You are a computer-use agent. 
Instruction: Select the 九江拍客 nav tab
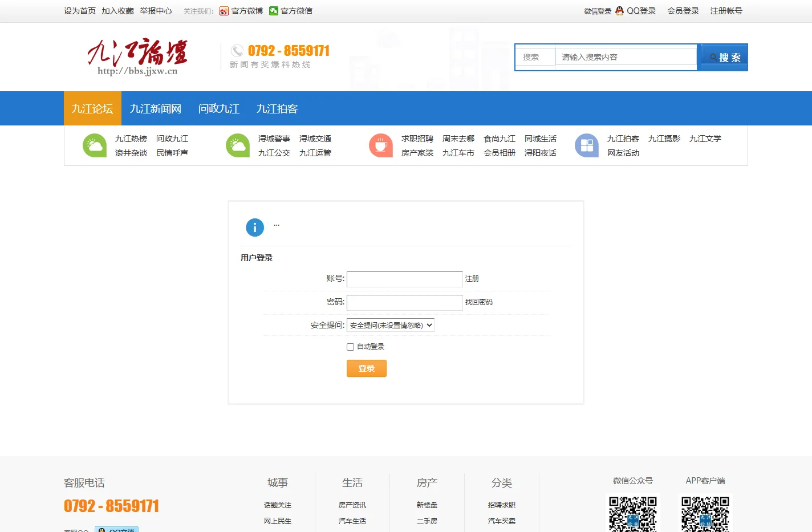click(277, 108)
